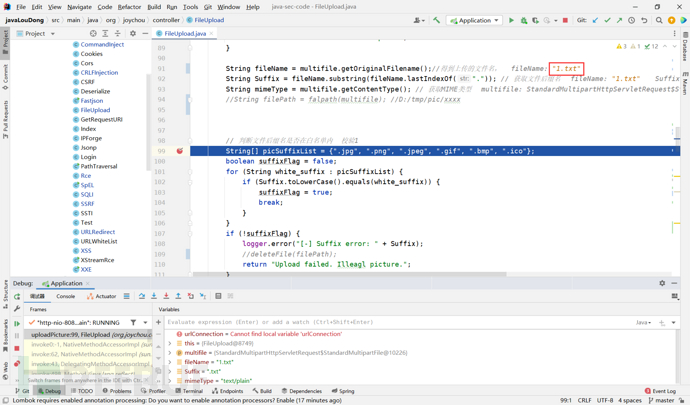Viewport: 690px width, 405px height.
Task: Open the Application run configuration dropdown
Action: click(x=474, y=20)
